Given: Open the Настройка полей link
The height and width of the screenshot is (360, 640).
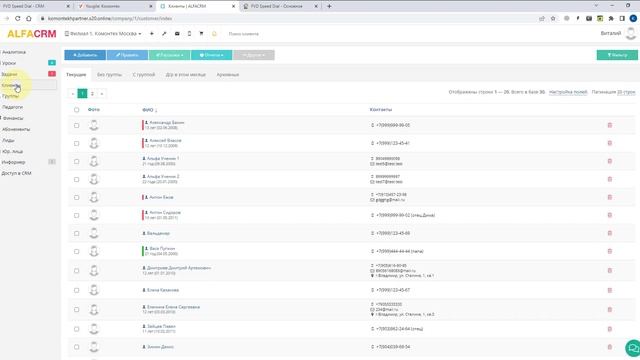Looking at the screenshot, I should (568, 92).
